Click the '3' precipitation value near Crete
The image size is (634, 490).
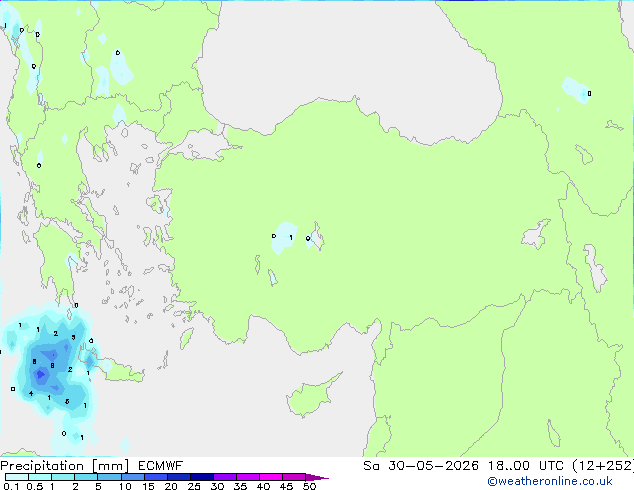(73, 337)
